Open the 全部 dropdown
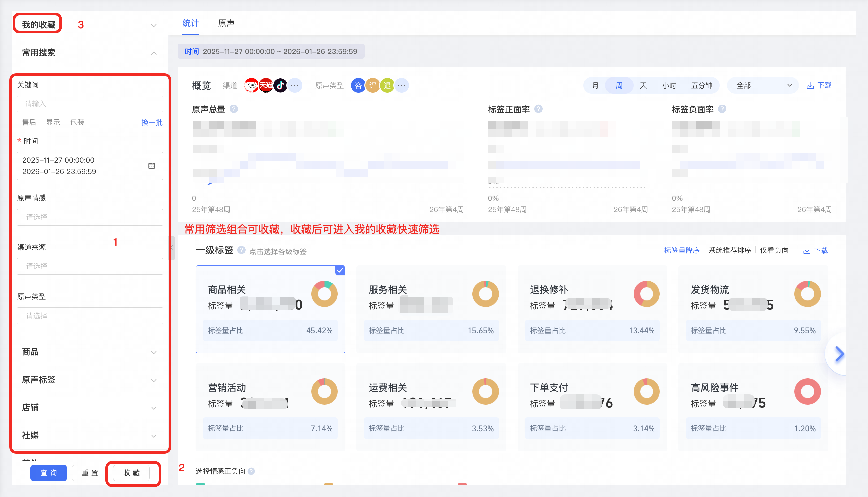 pyautogui.click(x=763, y=85)
